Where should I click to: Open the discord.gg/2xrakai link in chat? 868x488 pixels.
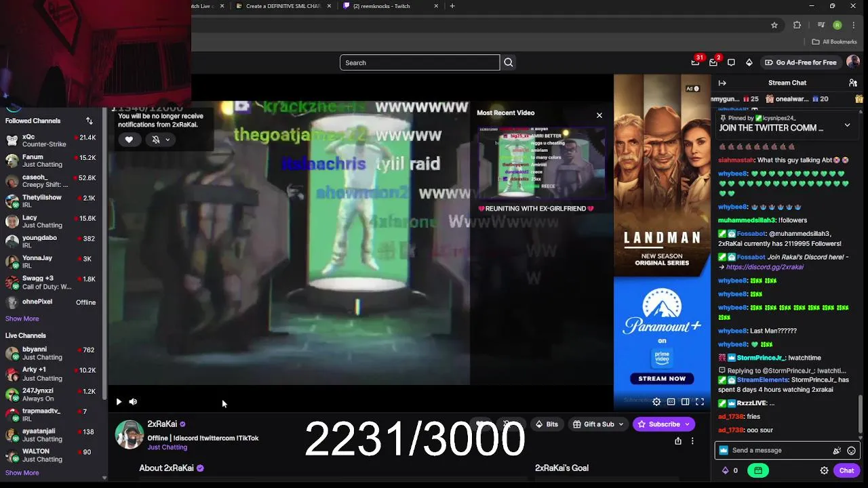click(764, 267)
